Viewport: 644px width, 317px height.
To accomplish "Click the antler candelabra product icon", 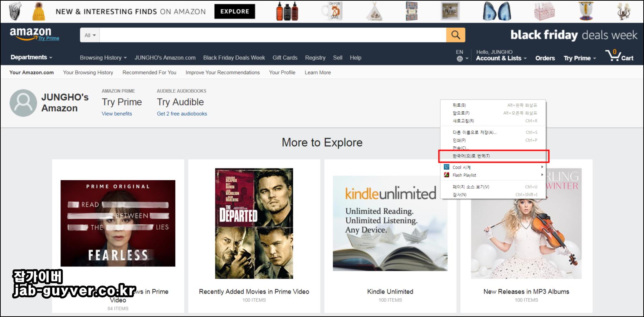I will [624, 11].
